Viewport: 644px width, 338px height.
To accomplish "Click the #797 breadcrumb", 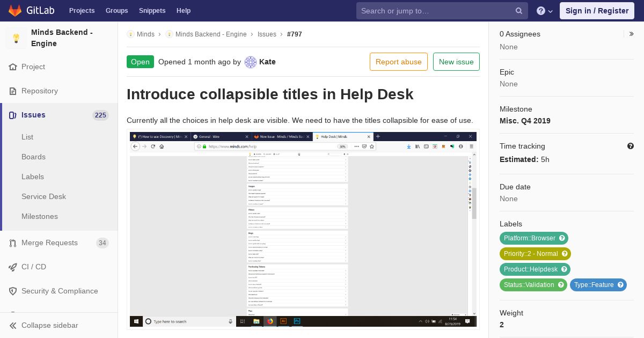I will coord(295,34).
